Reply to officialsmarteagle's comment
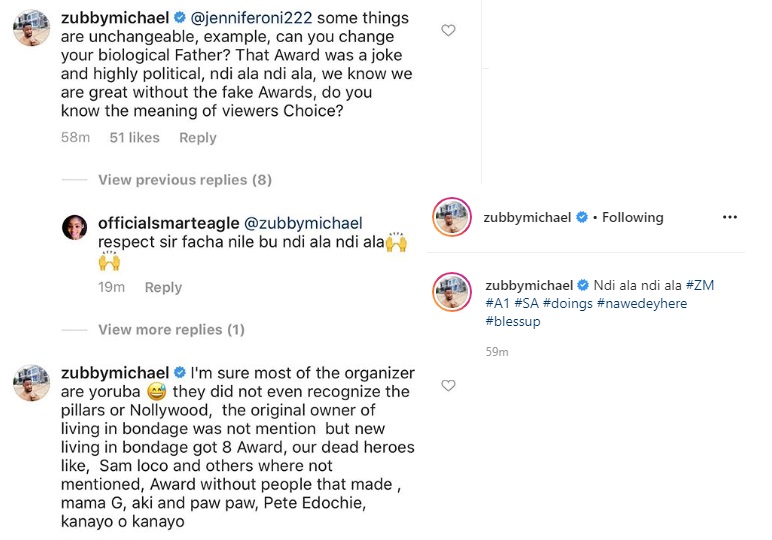 (163, 288)
